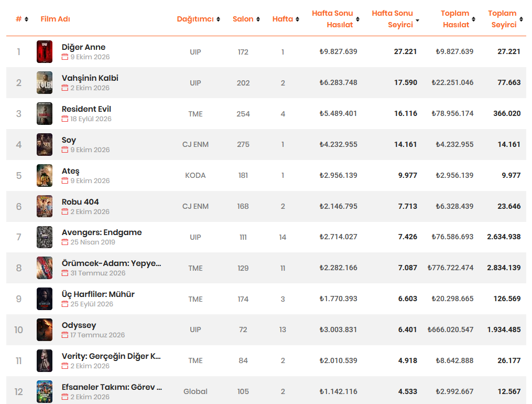The width and height of the screenshot is (532, 404).
Task: Open Verity: Gerçeğin Diğer K... film link
Action: [111, 356]
